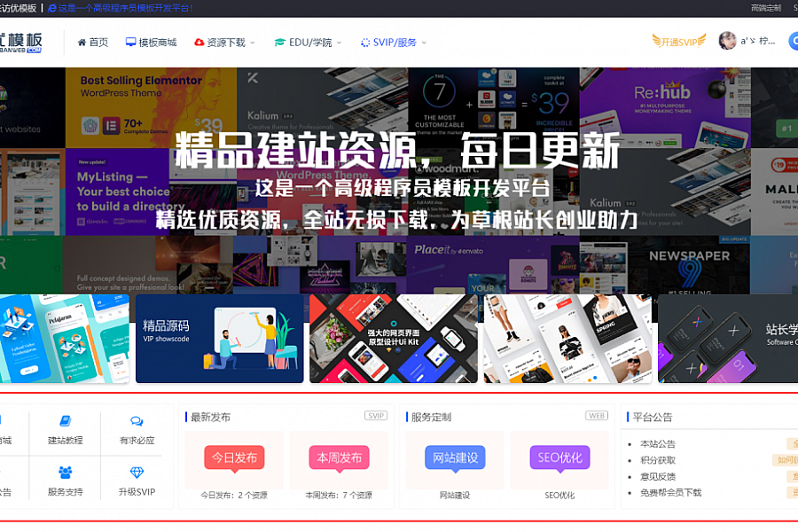Click the SVIP tag beside 最新发布

point(376,416)
